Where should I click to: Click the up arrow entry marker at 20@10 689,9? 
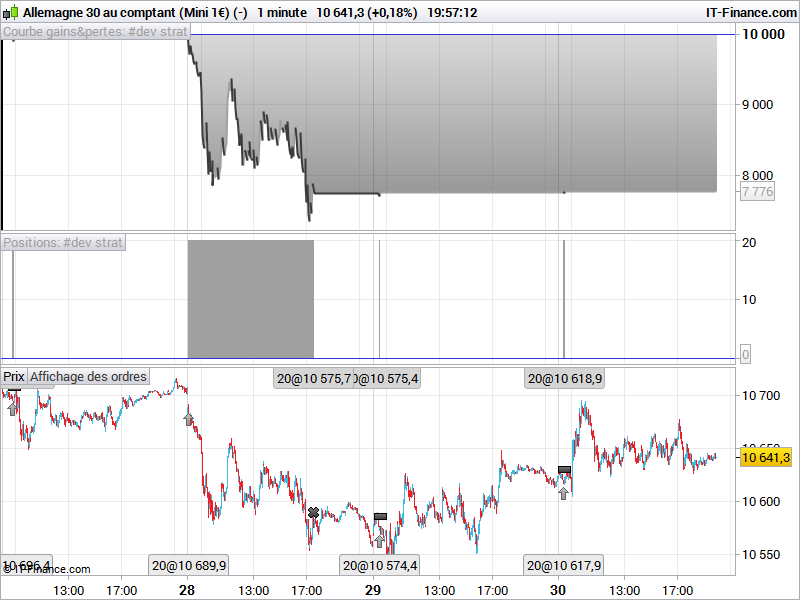tap(188, 419)
